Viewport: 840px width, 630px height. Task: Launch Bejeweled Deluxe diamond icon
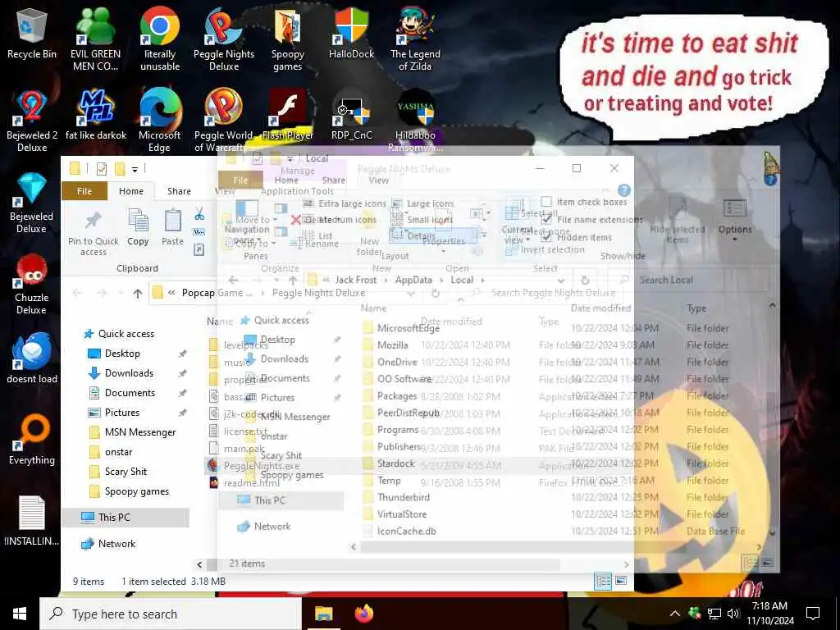(x=32, y=203)
